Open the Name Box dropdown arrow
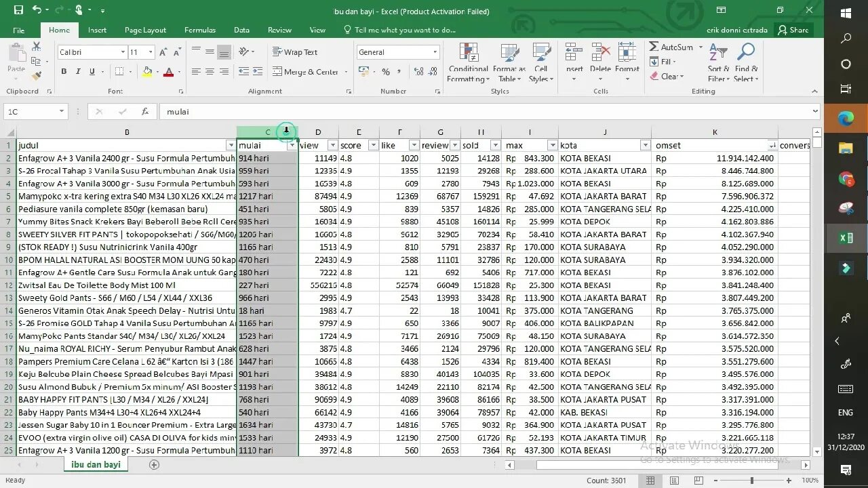 point(61,112)
